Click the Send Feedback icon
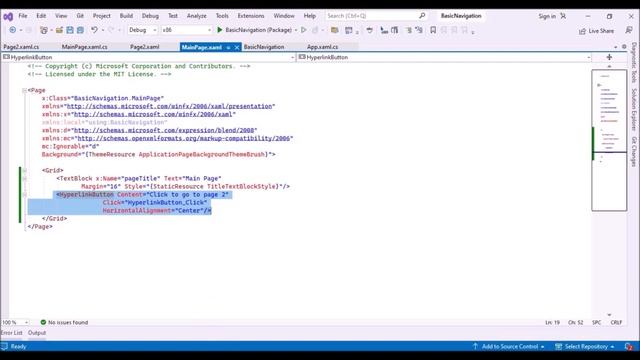Viewport: 640px width, 360px height. pos(629,31)
